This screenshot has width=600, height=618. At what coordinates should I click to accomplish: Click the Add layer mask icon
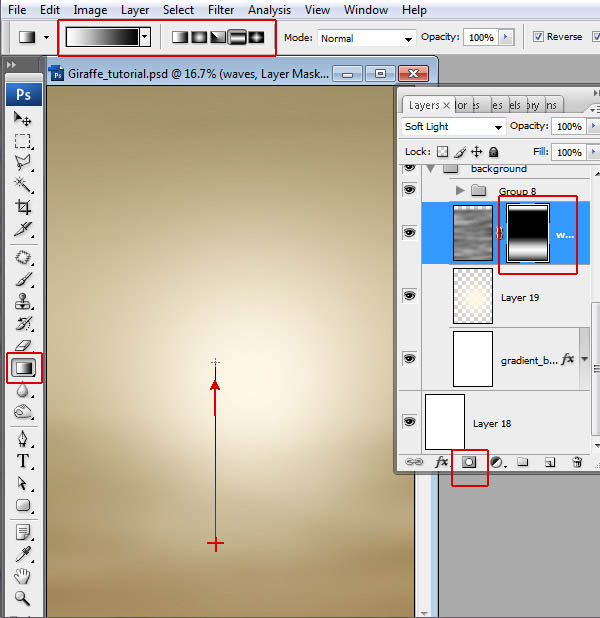tap(468, 462)
